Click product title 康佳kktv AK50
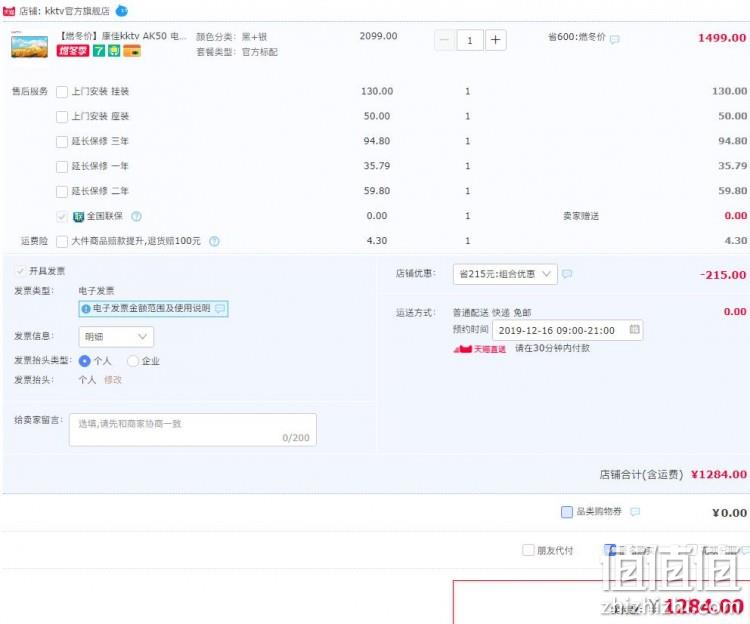The height and width of the screenshot is (624, 750). (122, 36)
